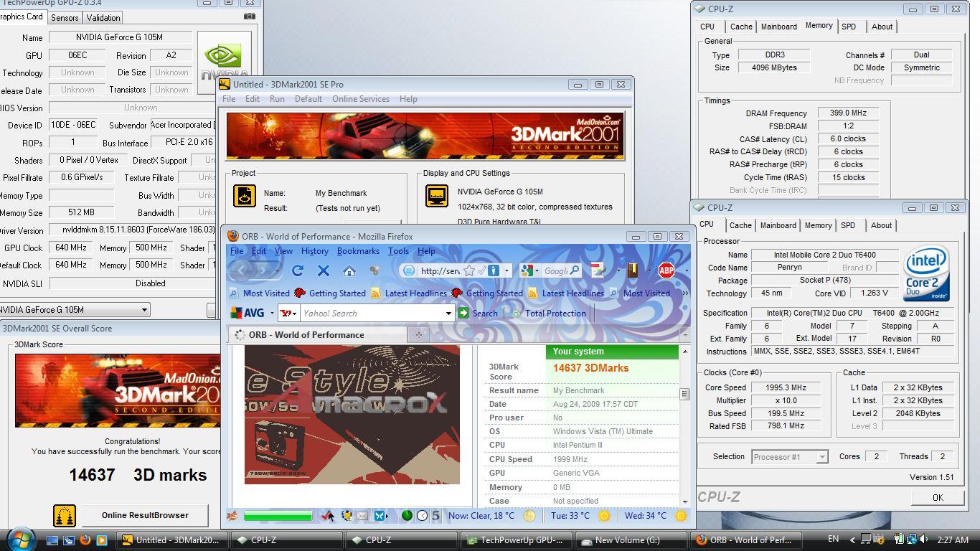Open Online Services menu in 3DMark2001
The height and width of the screenshot is (551, 980).
pos(361,99)
